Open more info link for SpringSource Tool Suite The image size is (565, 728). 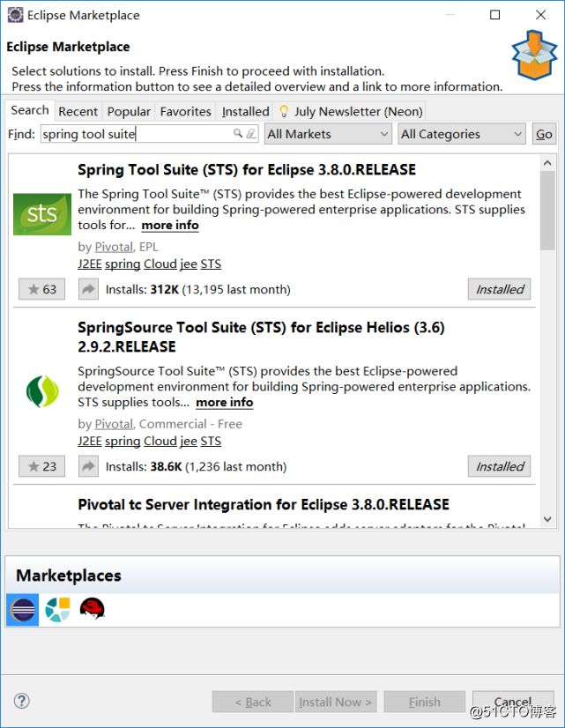224,403
